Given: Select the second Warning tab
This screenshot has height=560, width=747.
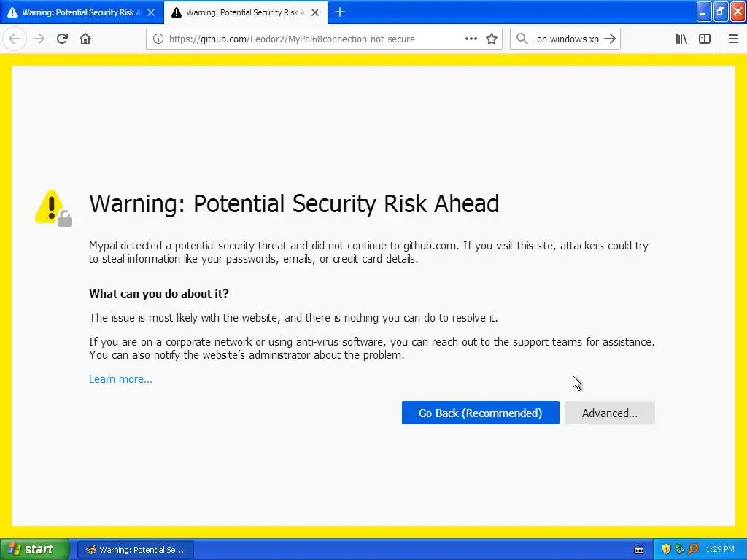Looking at the screenshot, I should pyautogui.click(x=245, y=12).
